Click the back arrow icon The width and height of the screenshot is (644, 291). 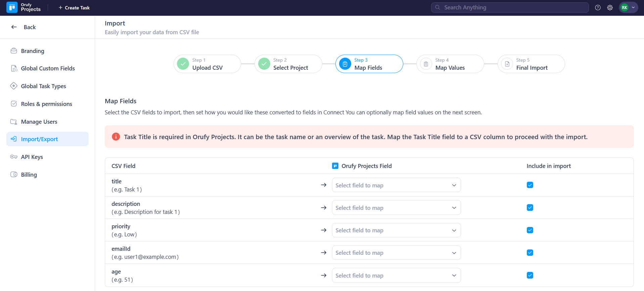coord(14,27)
